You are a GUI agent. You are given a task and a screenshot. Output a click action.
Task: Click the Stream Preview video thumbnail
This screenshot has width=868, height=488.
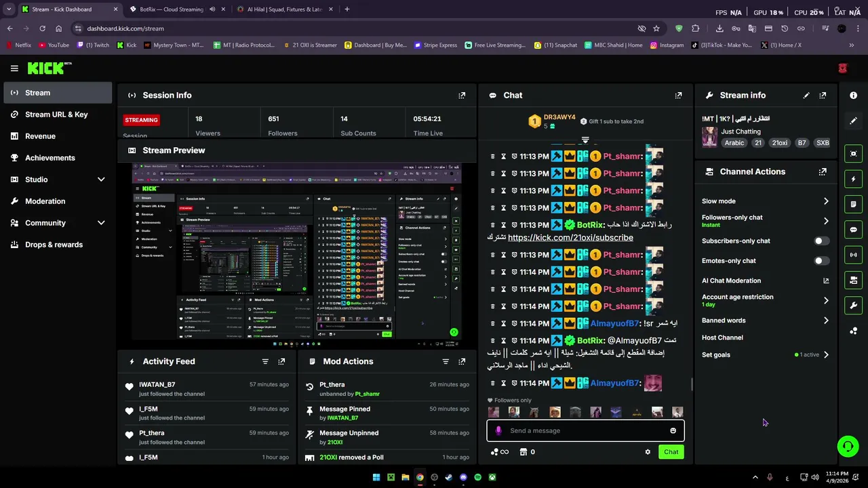(296, 255)
